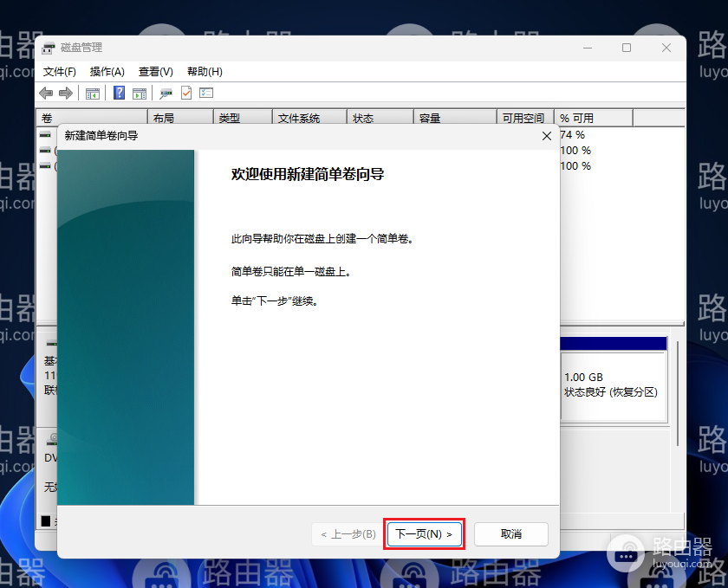Viewport: 728px width, 588px height.
Task: Open Help via the blue question mark icon
Action: pos(120,93)
